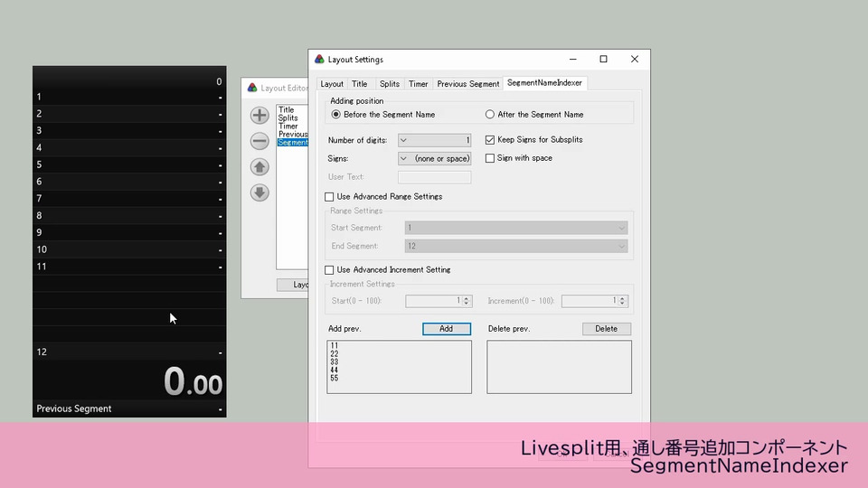Maximize the Layout Settings window

point(603,60)
